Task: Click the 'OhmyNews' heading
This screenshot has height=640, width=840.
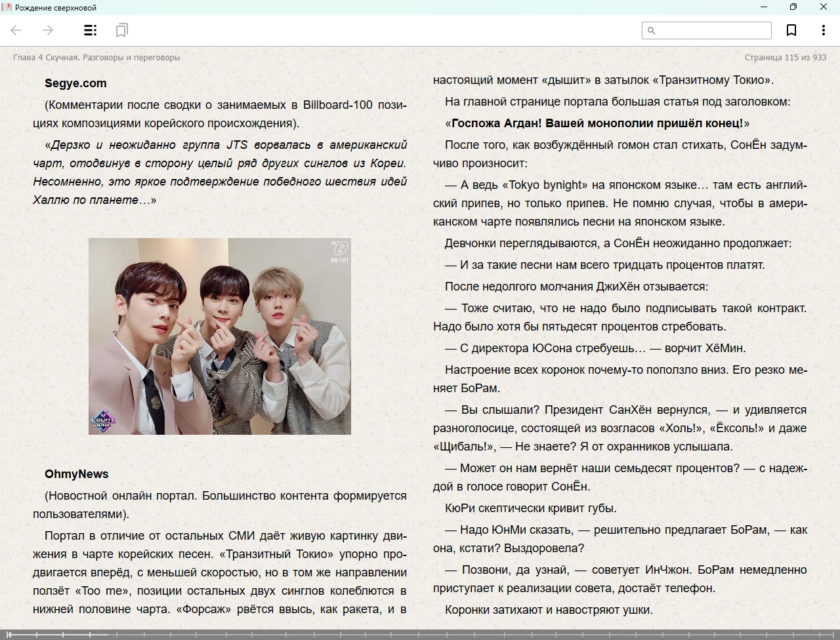Action: tap(77, 474)
